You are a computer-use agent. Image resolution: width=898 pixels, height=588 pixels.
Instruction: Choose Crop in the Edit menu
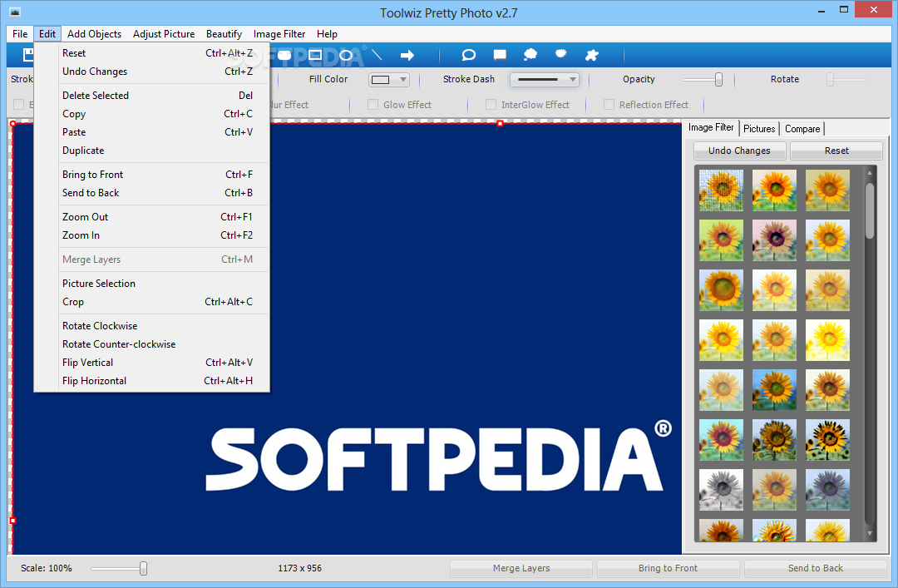(152, 301)
